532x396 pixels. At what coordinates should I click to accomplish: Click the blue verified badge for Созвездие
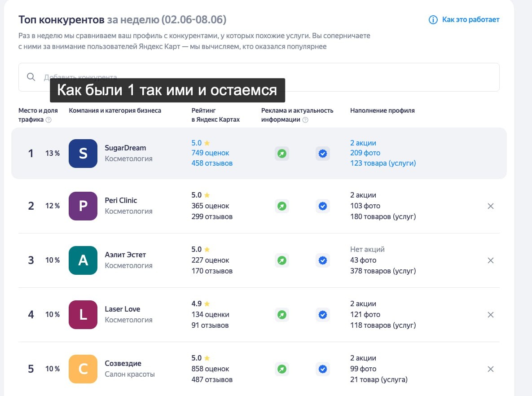click(323, 369)
